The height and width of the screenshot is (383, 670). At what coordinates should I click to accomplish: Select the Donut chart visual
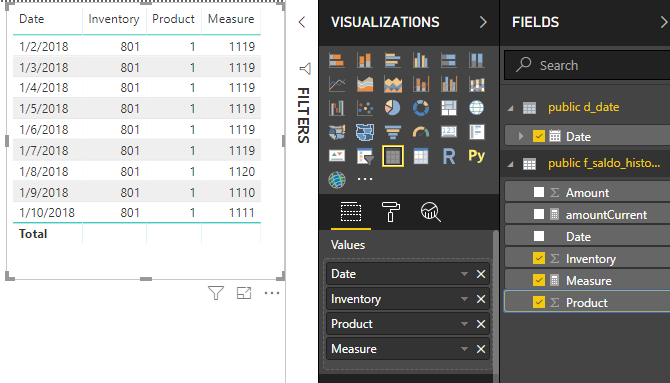pos(420,108)
